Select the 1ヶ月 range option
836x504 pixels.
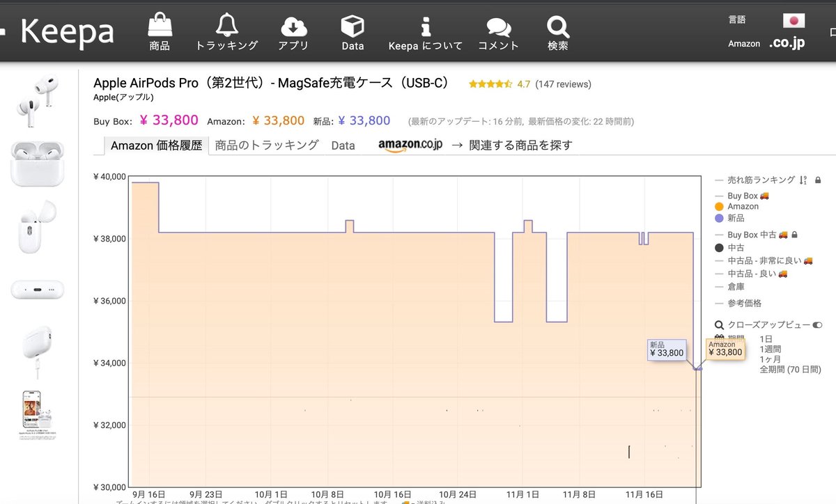tap(771, 359)
